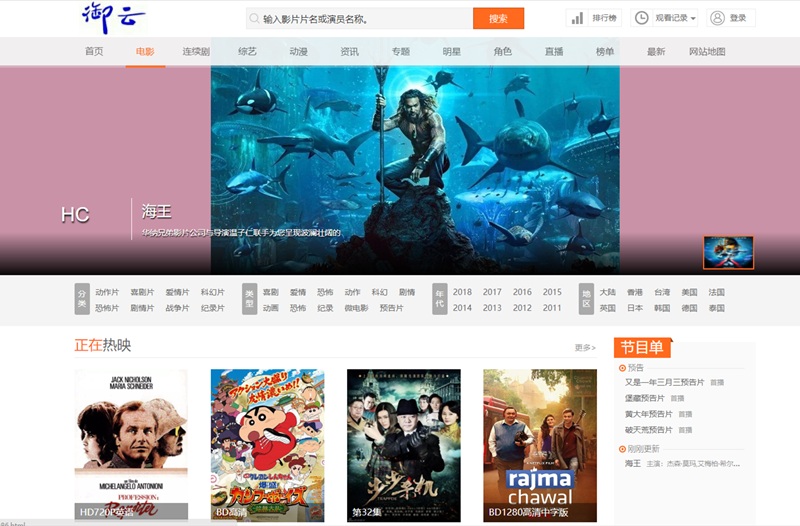
Task: Click the search magnifier icon
Action: (255, 19)
